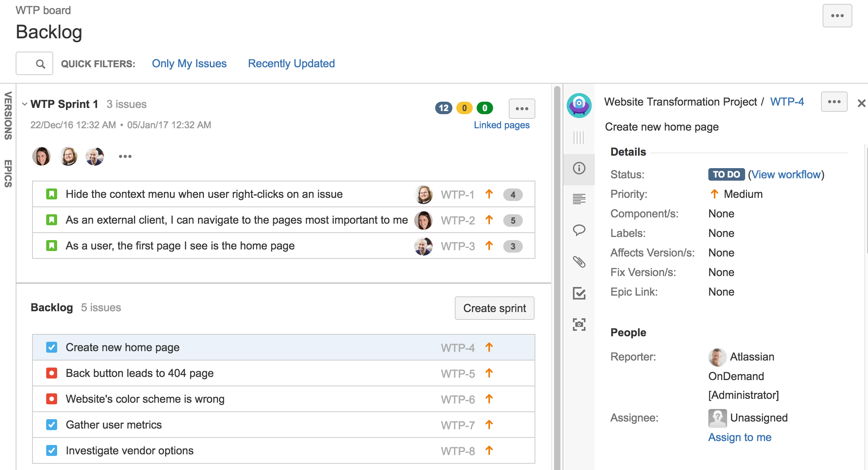This screenshot has height=470, width=868.
Task: Open the Comments panel speech bubble icon
Action: 579,230
